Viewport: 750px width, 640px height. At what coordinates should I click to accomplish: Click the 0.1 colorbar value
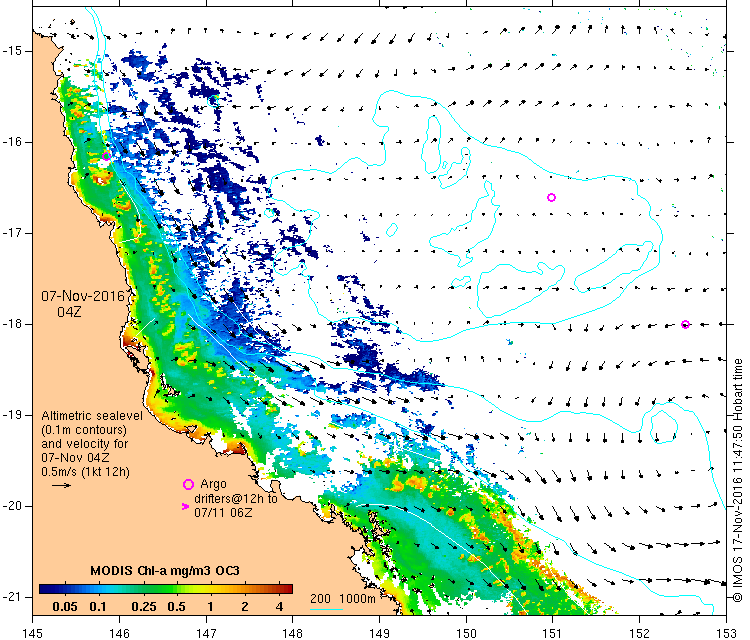click(98, 607)
